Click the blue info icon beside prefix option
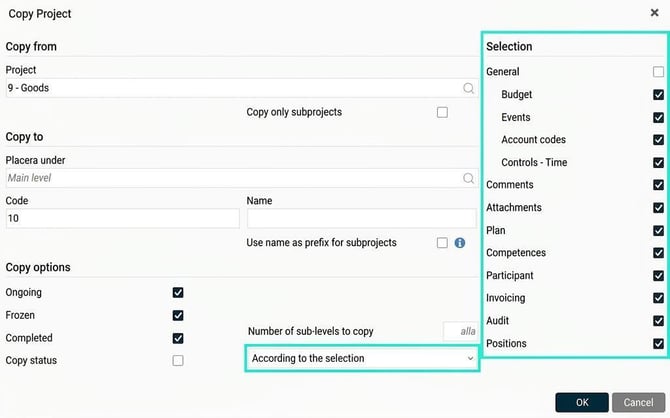 coord(460,243)
